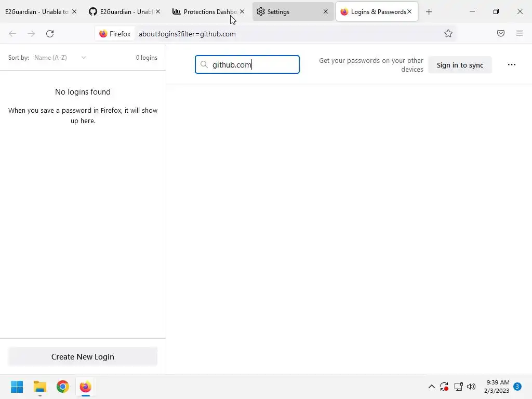Show hidden system tray icons
532x399 pixels.
(x=432, y=387)
